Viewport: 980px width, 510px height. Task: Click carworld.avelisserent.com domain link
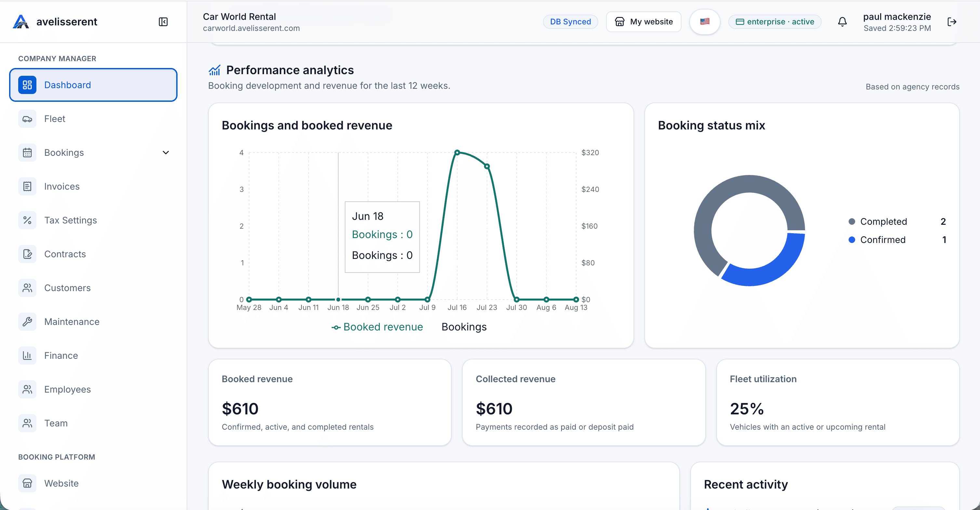point(251,28)
